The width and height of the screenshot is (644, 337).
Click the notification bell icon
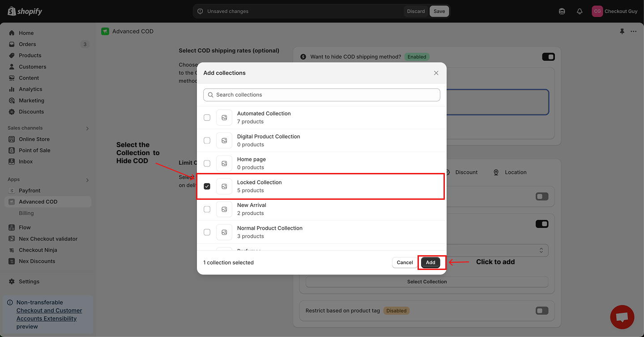coord(580,11)
